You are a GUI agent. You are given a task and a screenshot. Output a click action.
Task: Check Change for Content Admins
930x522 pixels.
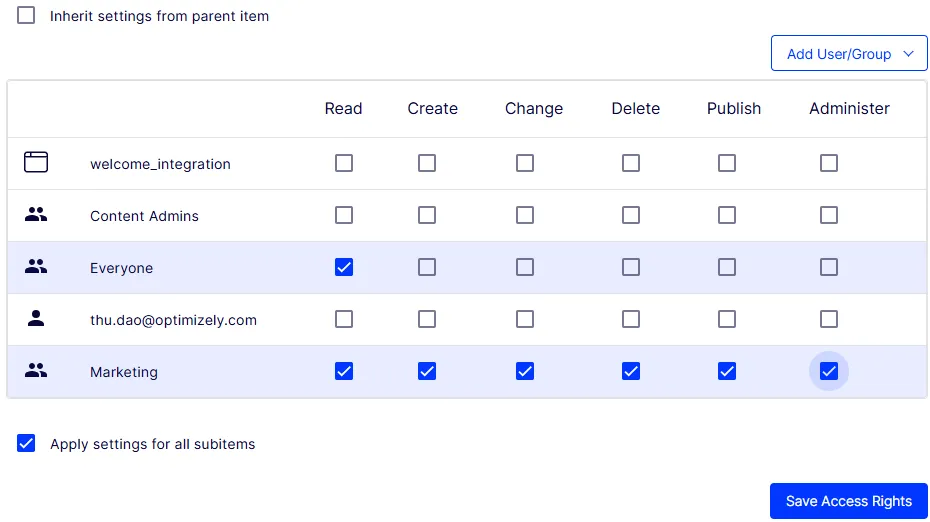coord(525,215)
